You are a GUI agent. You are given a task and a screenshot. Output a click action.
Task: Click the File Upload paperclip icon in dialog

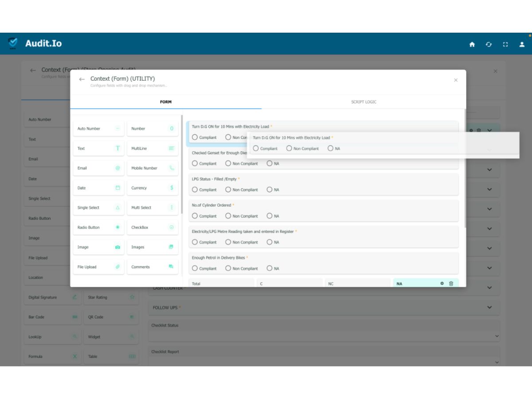(x=117, y=266)
